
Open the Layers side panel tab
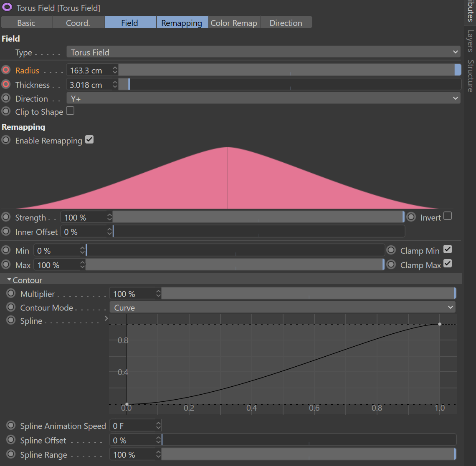(470, 41)
